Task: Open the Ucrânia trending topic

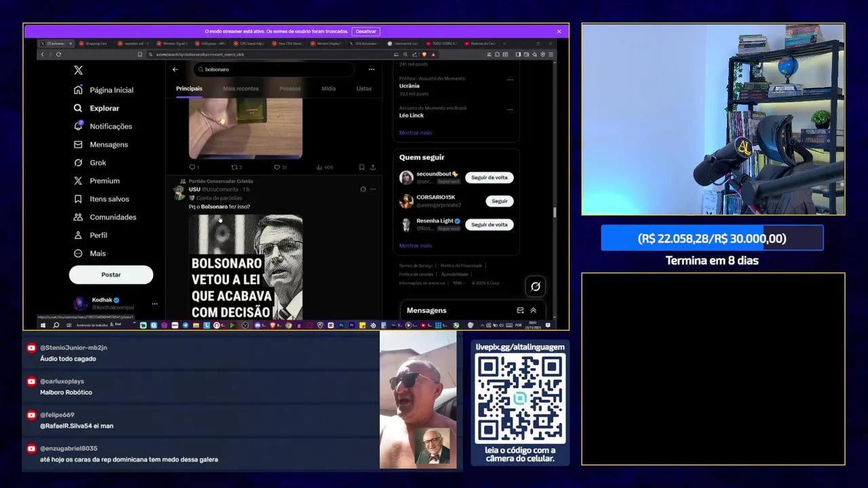Action: [409, 86]
